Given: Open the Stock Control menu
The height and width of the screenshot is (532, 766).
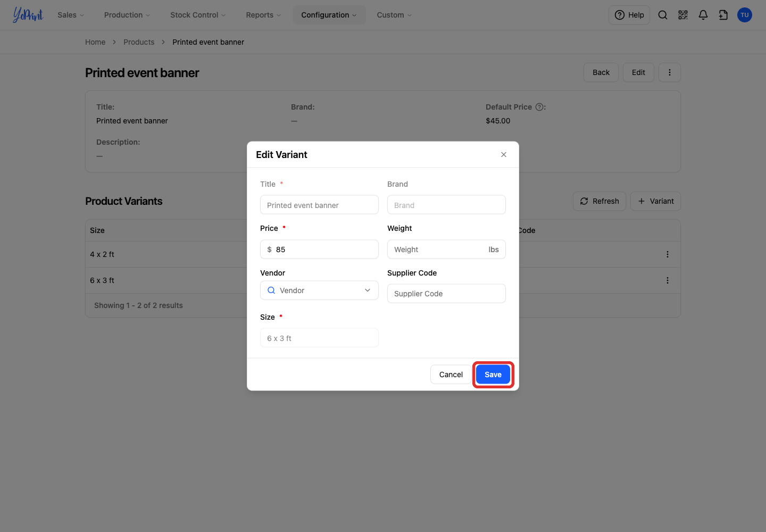Looking at the screenshot, I should [198, 15].
